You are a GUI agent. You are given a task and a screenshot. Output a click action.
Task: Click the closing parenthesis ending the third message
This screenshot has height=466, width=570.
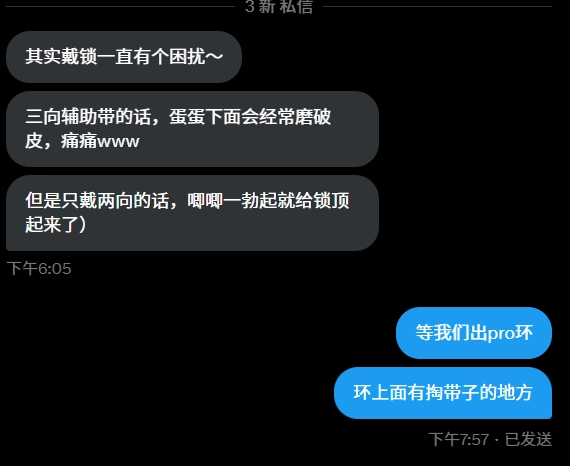(82, 224)
